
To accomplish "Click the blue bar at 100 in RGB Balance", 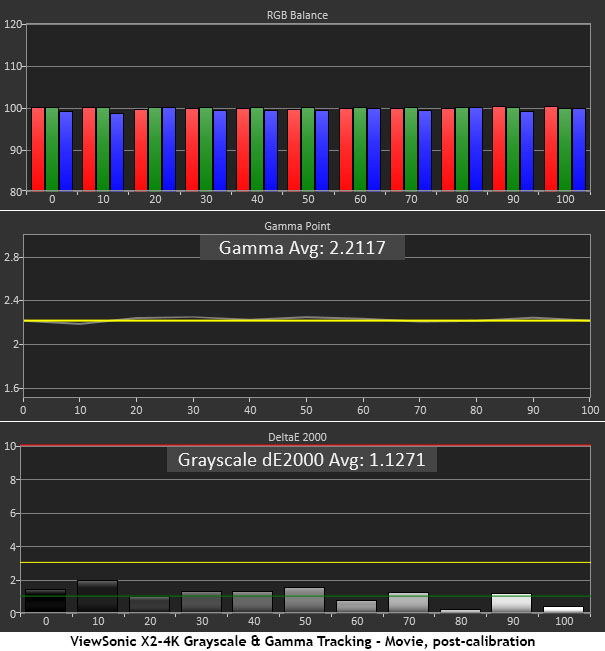I will pos(579,149).
